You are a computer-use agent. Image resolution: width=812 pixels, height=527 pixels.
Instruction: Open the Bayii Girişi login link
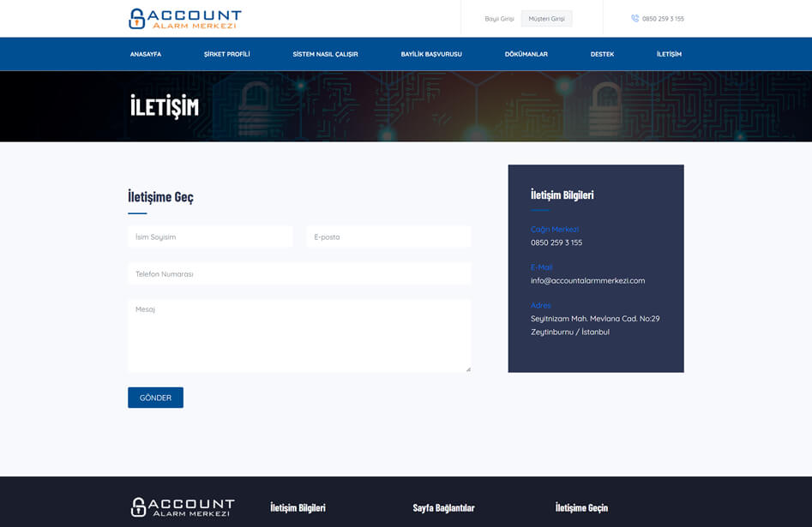[499, 19]
